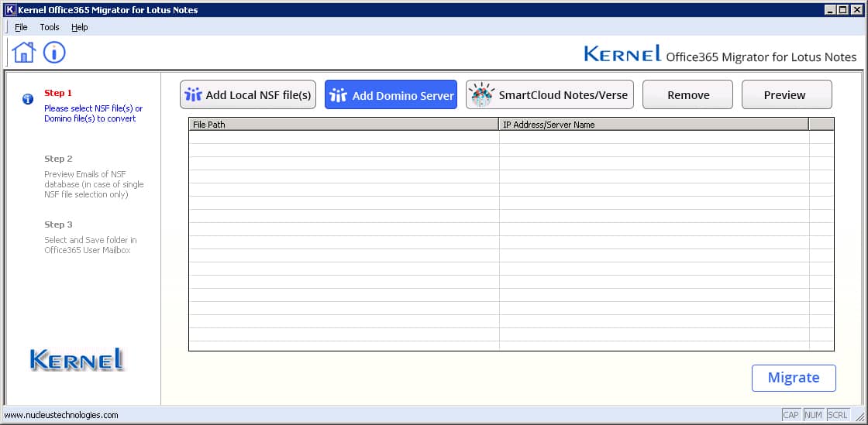The height and width of the screenshot is (425, 868).
Task: Click the Step 3 label in sidebar
Action: click(x=58, y=224)
